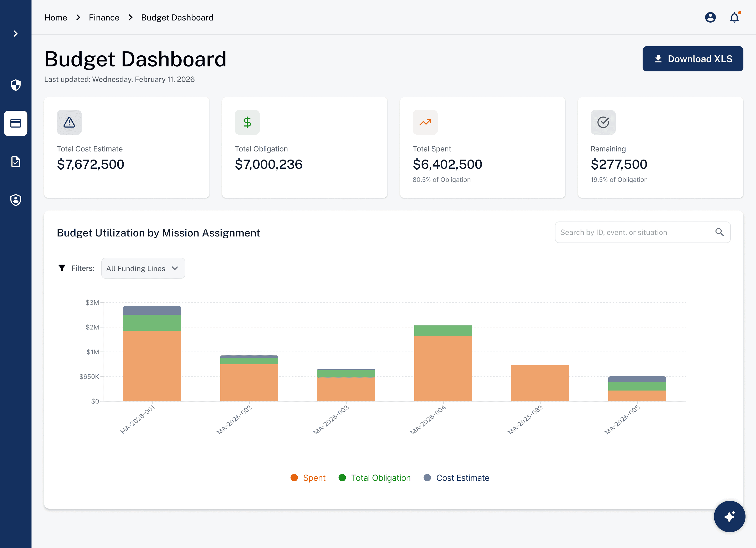Go to Home in the breadcrumb
This screenshot has width=756, height=548.
point(56,17)
